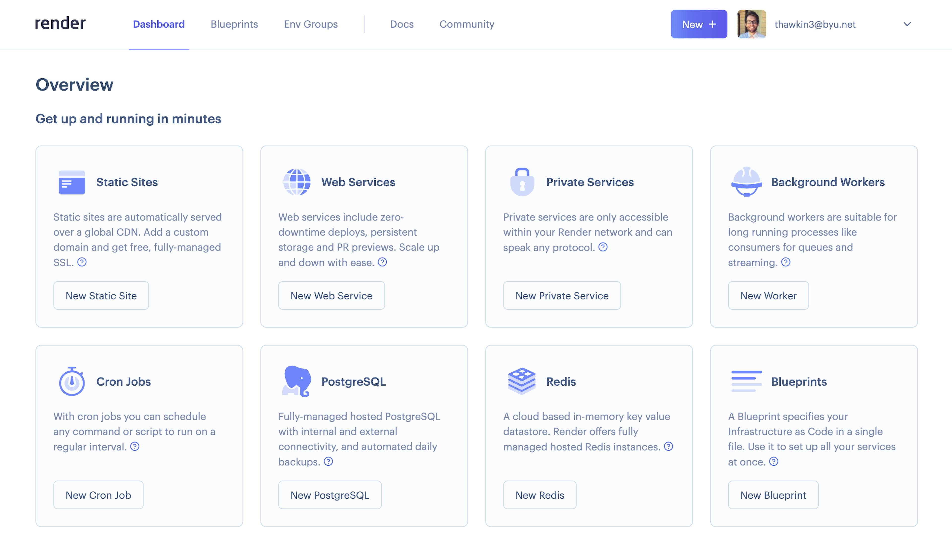Click the Cron Jobs timer icon

pyautogui.click(x=71, y=381)
